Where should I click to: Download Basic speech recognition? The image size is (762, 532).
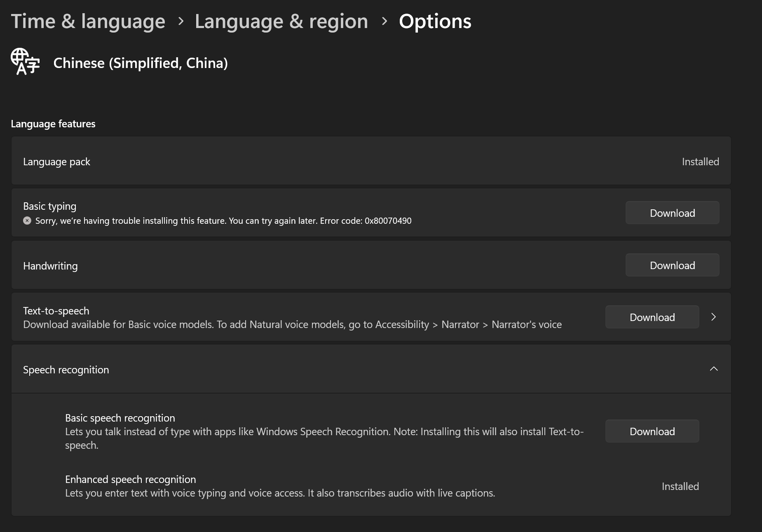coord(652,431)
